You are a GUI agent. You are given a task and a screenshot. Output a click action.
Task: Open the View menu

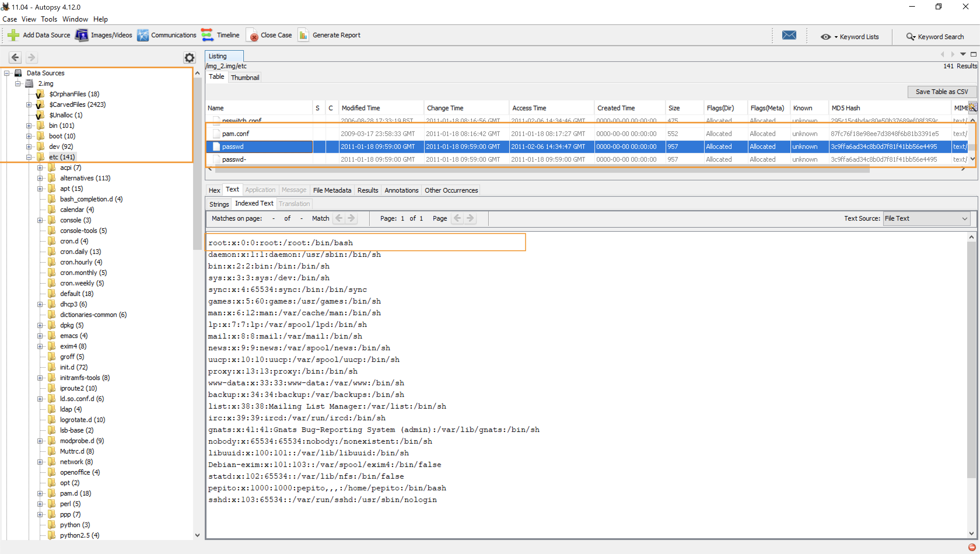[29, 19]
